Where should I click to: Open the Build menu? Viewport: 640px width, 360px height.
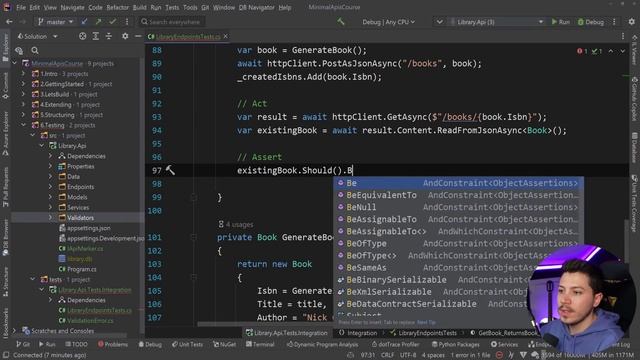pos(140,7)
